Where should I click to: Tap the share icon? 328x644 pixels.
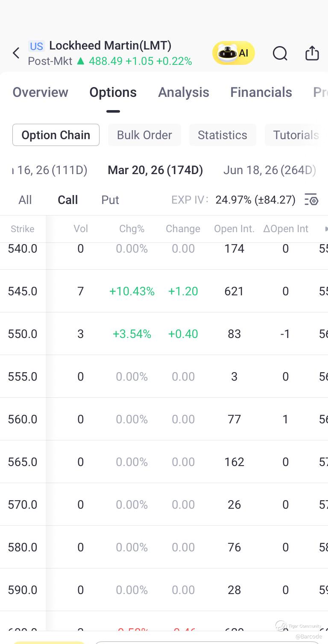click(312, 53)
